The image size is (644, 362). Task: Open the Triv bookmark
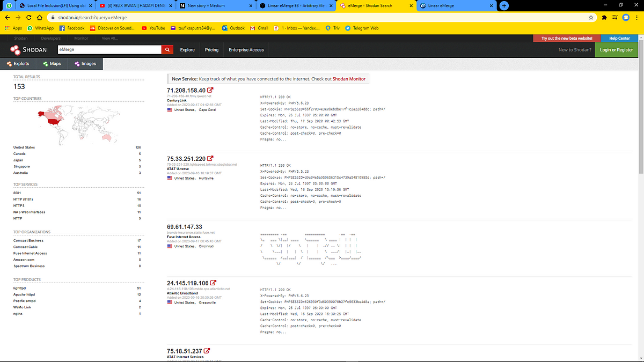click(333, 28)
